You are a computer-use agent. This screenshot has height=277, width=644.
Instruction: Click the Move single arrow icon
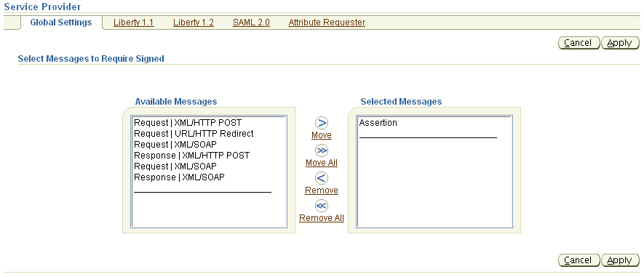[x=322, y=123]
